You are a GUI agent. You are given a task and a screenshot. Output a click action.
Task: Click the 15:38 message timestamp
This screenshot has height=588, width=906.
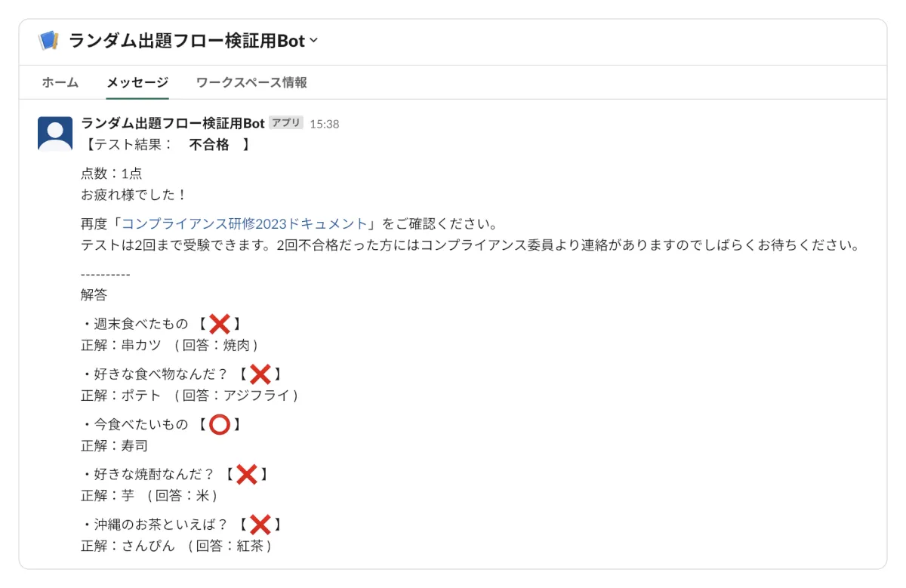pyautogui.click(x=325, y=124)
